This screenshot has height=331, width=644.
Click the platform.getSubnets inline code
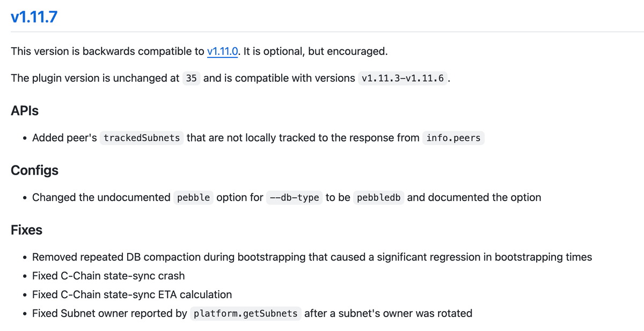pyautogui.click(x=246, y=313)
